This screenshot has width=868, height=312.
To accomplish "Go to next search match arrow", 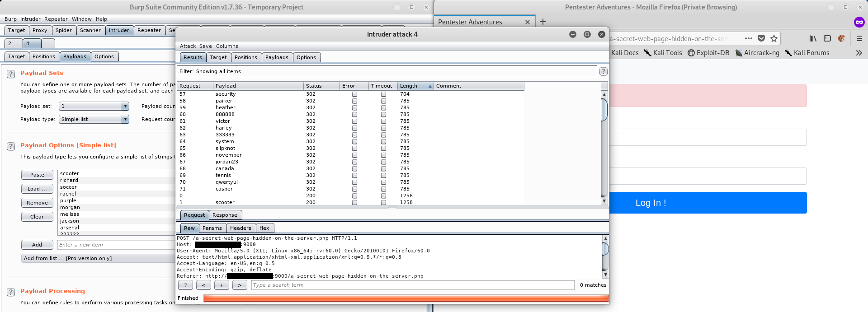I will coord(240,285).
